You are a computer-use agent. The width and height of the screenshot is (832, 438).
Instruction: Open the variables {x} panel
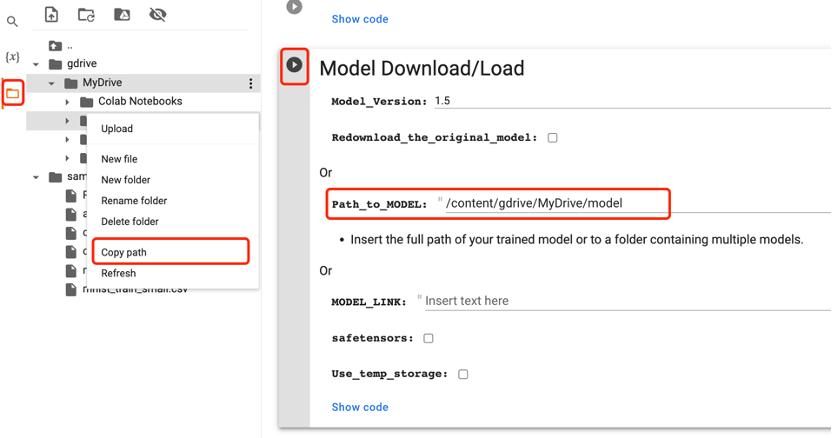coord(13,57)
